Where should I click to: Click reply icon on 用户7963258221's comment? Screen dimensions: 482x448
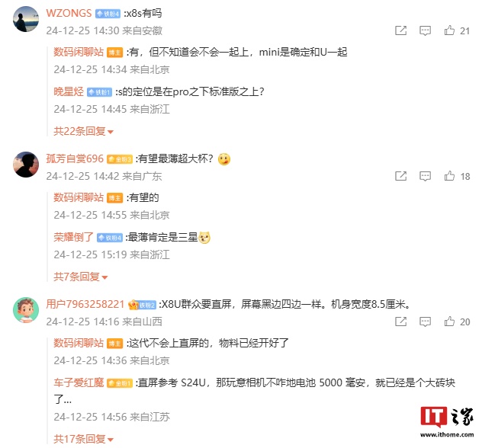425,322
